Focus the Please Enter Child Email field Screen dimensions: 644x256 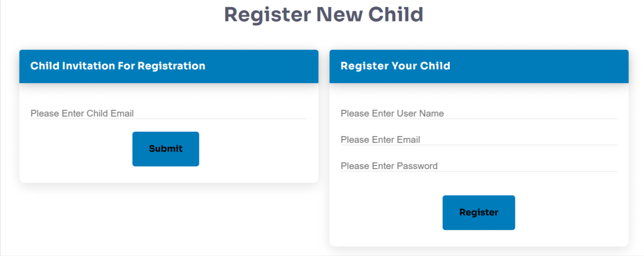pos(169,114)
